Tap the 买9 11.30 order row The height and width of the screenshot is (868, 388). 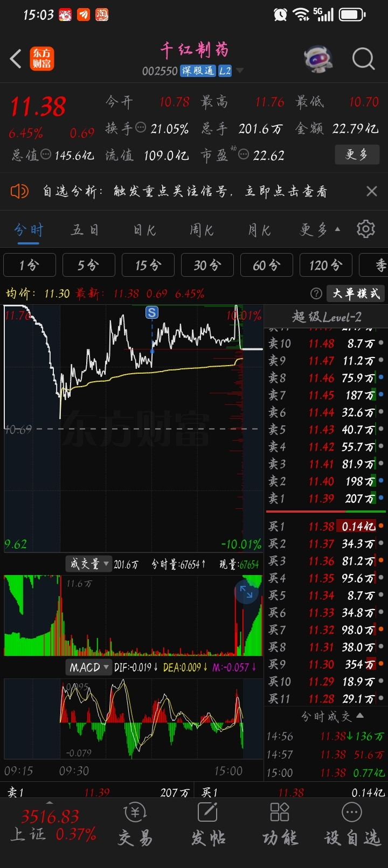[x=326, y=664]
